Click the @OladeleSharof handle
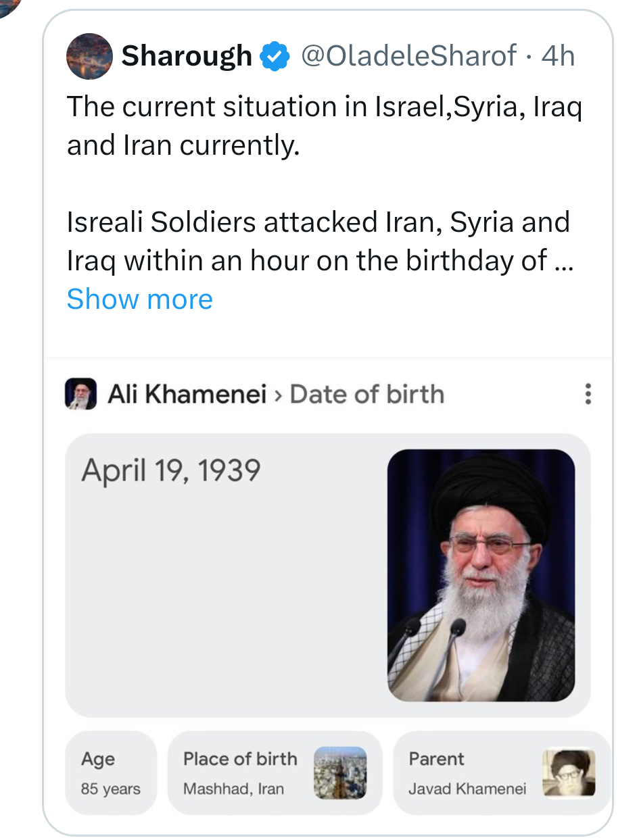The image size is (639, 840). point(408,56)
